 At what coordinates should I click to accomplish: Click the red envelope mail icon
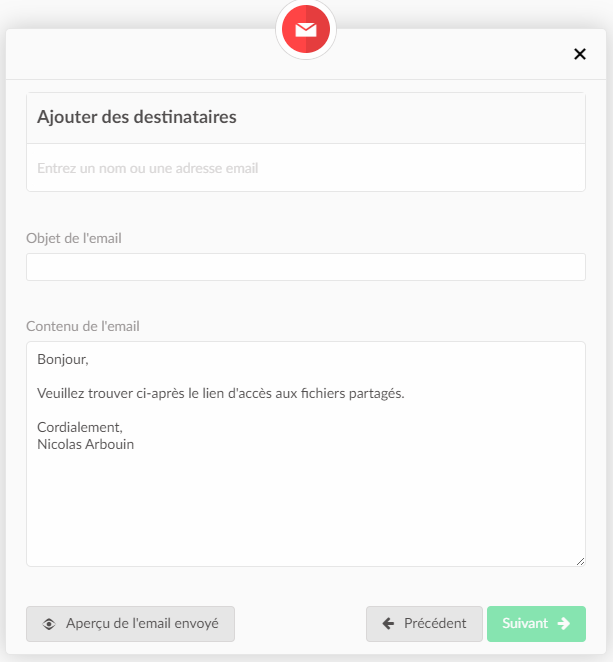tap(306, 30)
